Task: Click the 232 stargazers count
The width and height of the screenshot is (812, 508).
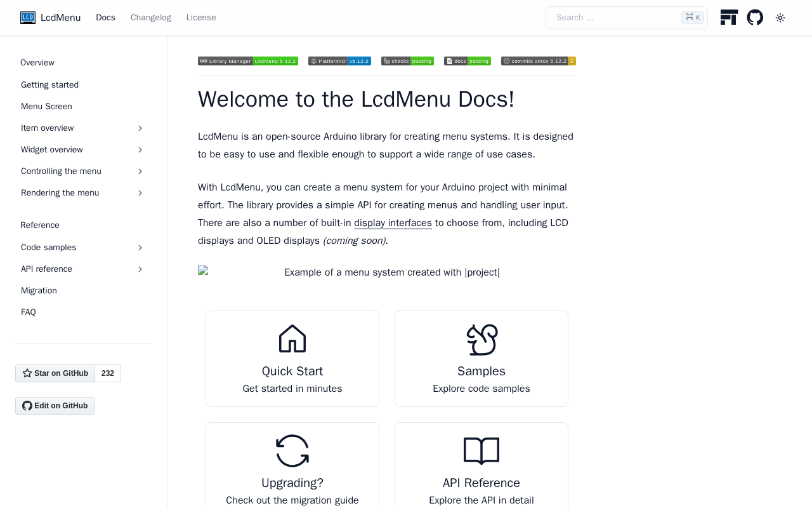Action: pyautogui.click(x=108, y=373)
